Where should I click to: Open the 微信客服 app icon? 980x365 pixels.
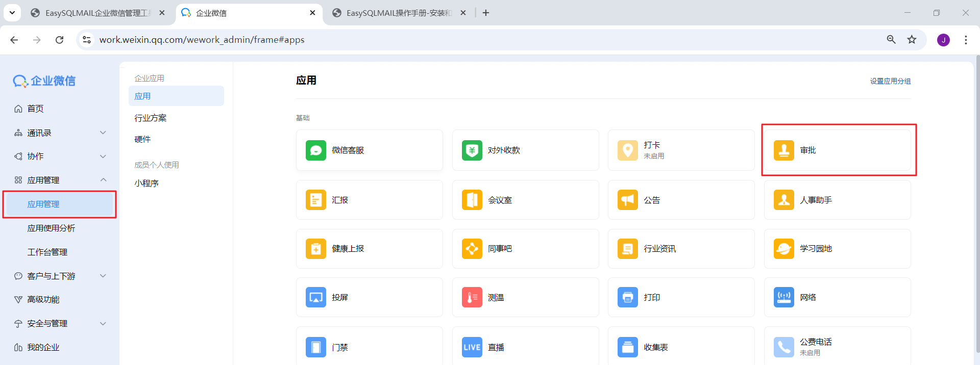[x=316, y=150]
